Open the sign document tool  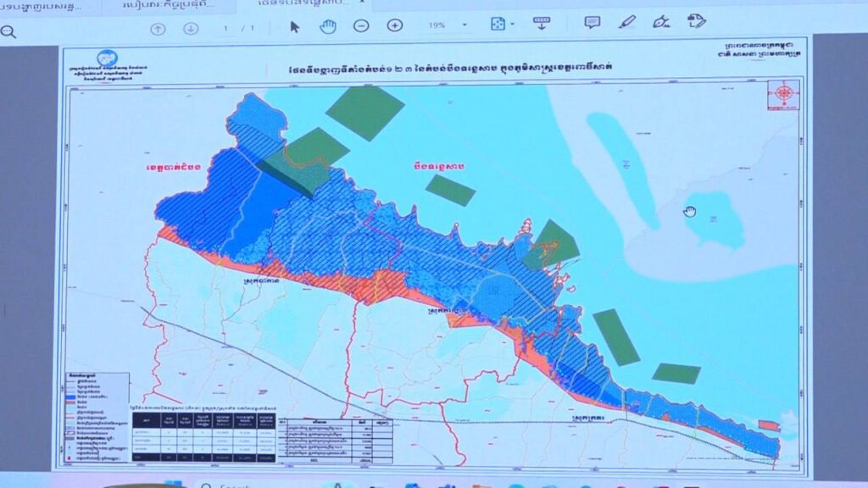661,21
